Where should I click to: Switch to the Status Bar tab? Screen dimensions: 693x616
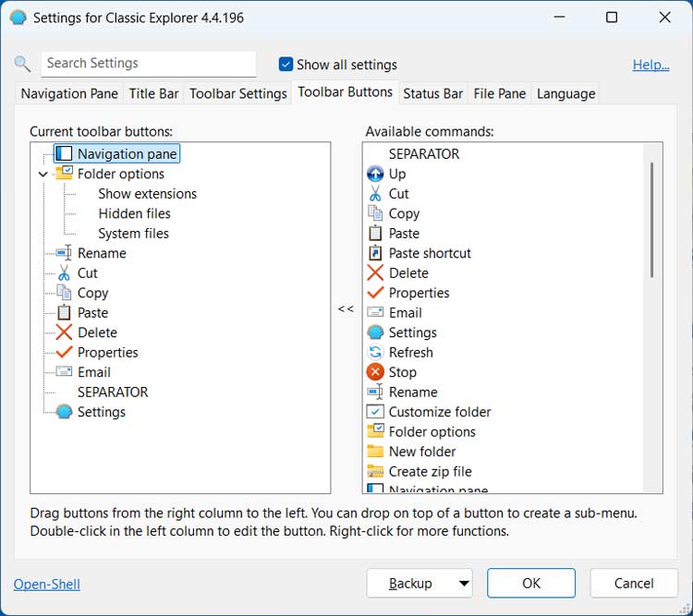(432, 93)
